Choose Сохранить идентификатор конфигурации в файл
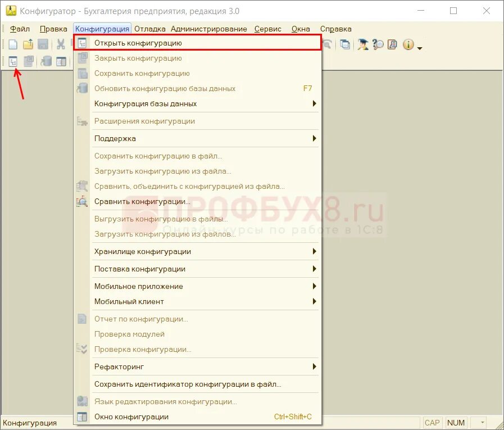504x430 pixels. (x=197, y=384)
